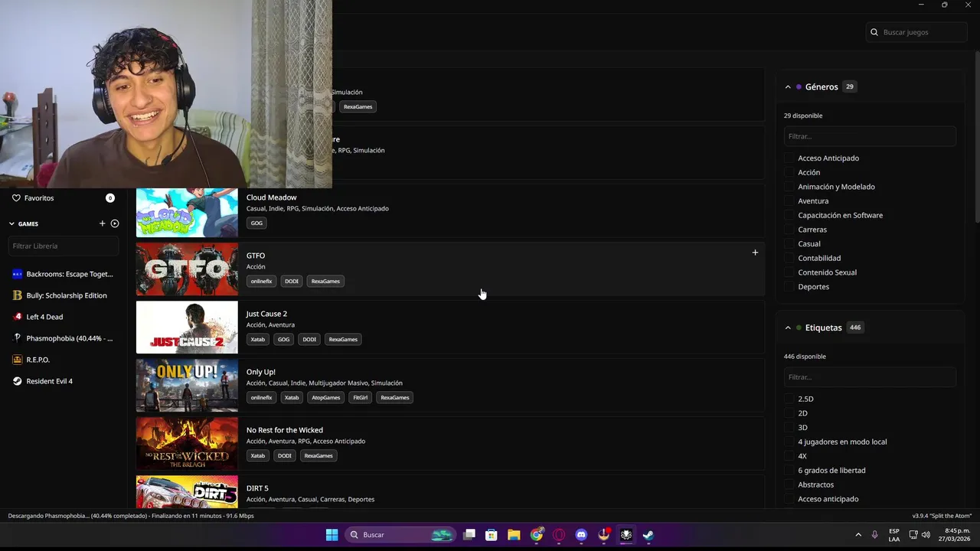Click the FitGirl tag under Only Up!
Viewport: 980px width, 551px height.
coord(360,397)
